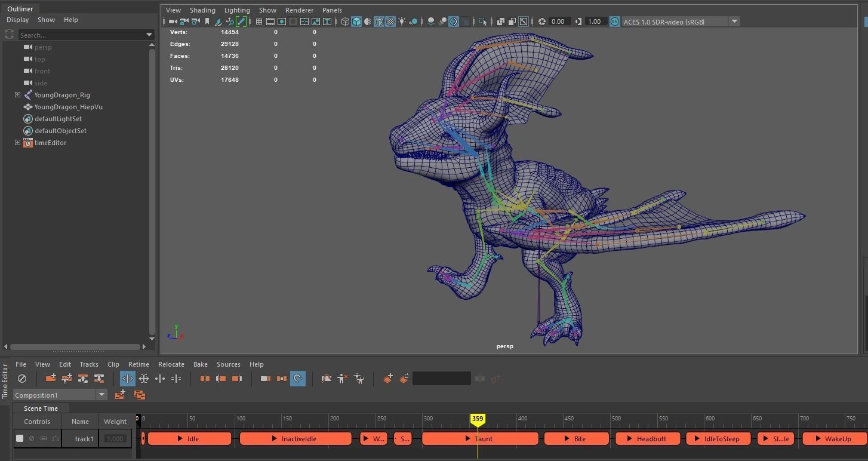Click the relocator character icon
Screen dimensions: 868x461
pos(342,379)
